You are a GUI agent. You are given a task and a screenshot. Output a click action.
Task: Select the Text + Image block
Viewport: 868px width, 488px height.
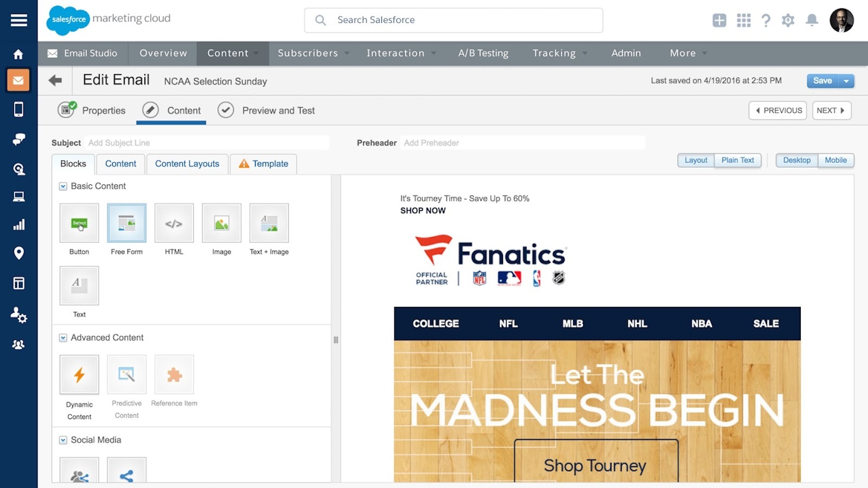269,223
